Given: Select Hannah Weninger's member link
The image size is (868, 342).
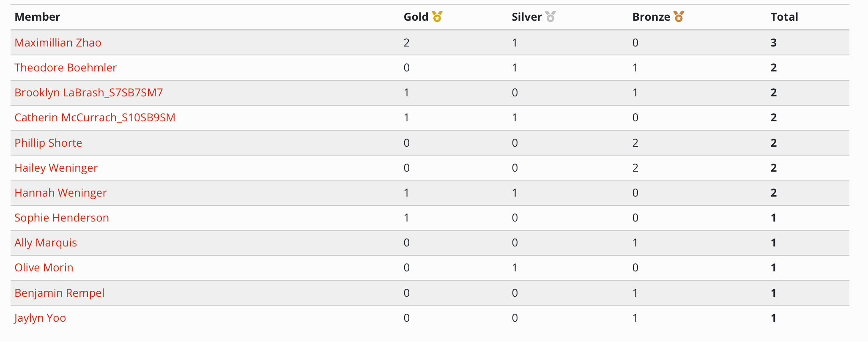Looking at the screenshot, I should [60, 193].
